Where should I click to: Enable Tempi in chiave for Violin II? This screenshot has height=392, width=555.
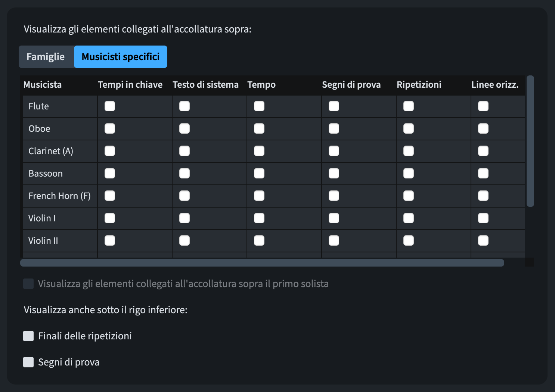pos(110,241)
